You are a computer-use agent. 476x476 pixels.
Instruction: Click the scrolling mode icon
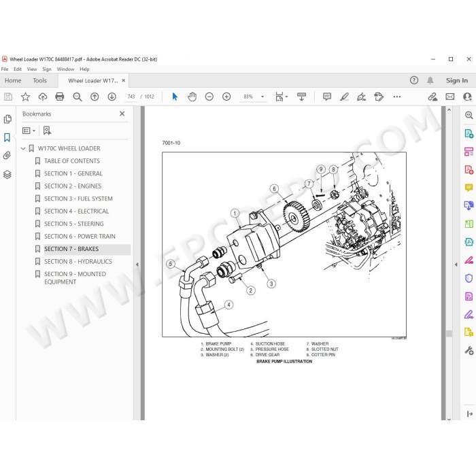coord(301,97)
